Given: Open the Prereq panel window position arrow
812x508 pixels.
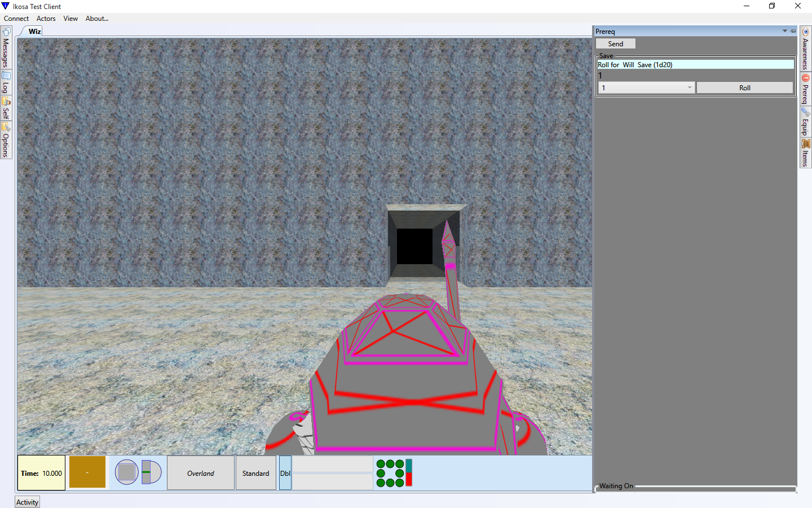Looking at the screenshot, I should click(784, 31).
